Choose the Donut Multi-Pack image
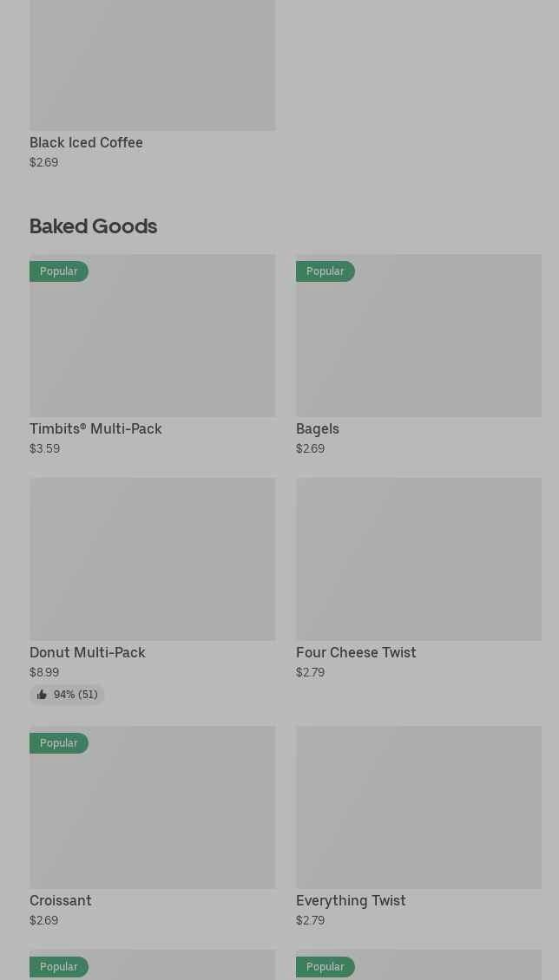 pyautogui.click(x=153, y=559)
